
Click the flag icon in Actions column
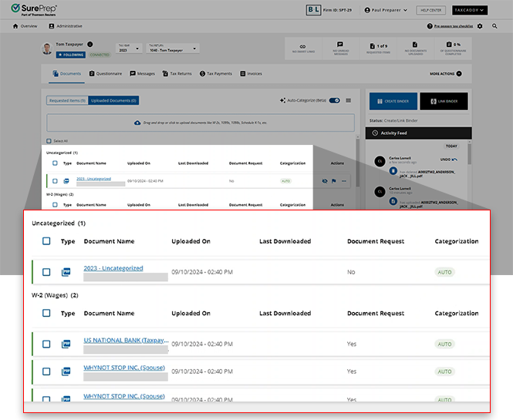click(x=333, y=180)
